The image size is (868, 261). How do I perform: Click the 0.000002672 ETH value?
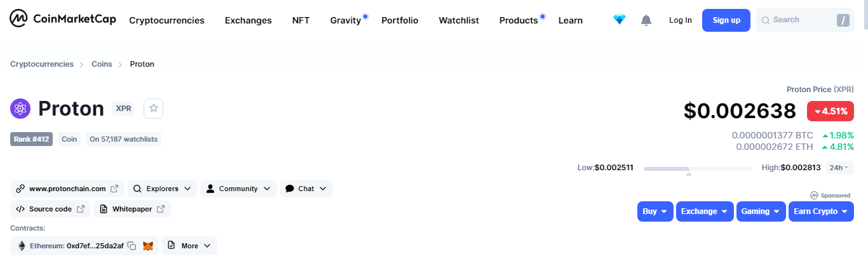tap(775, 147)
